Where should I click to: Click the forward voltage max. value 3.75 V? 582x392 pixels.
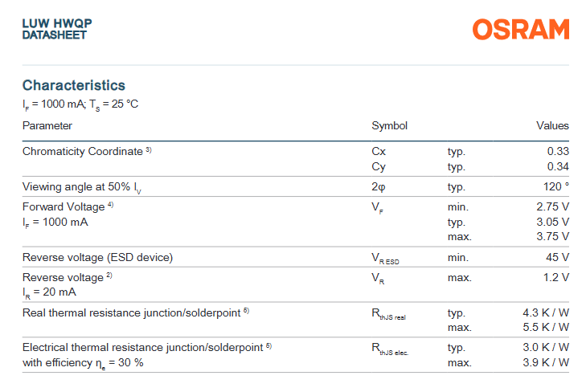553,237
